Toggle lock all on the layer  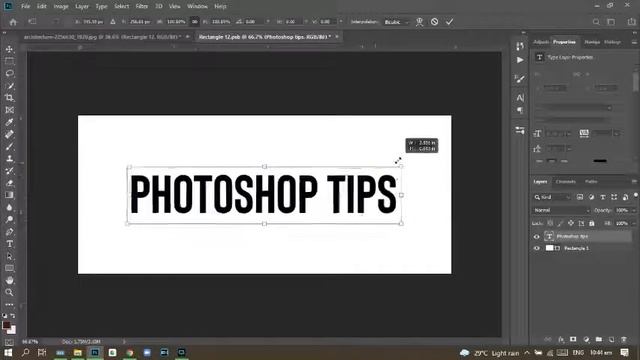592,223
